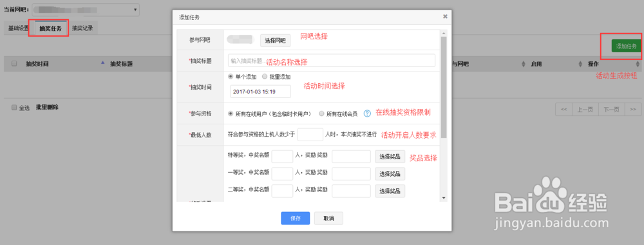Click the 抽奖时间 date field 2017-01-03 15:19
The height and width of the screenshot is (245, 644).
[x=260, y=92]
